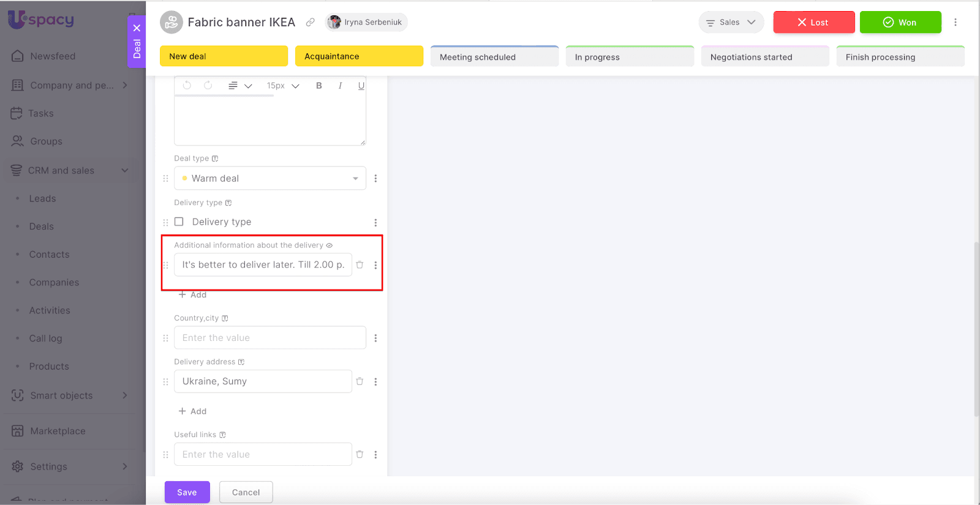Select the Meeting scheduled stage
The width and height of the screenshot is (980, 505).
[x=494, y=57]
